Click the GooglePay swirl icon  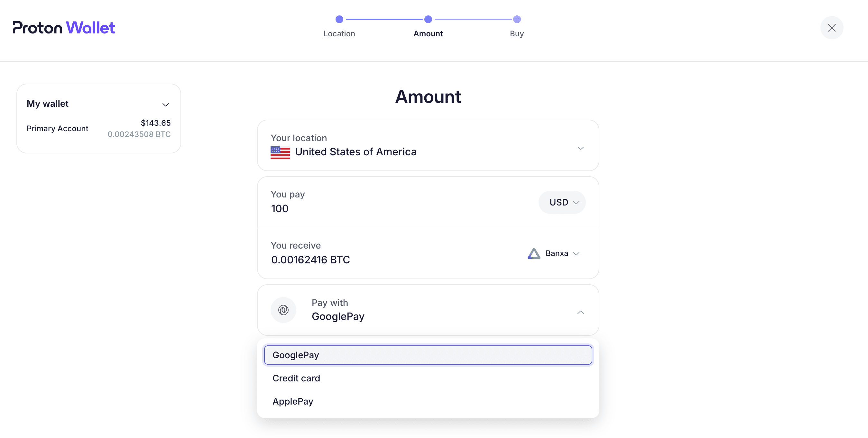coord(283,310)
